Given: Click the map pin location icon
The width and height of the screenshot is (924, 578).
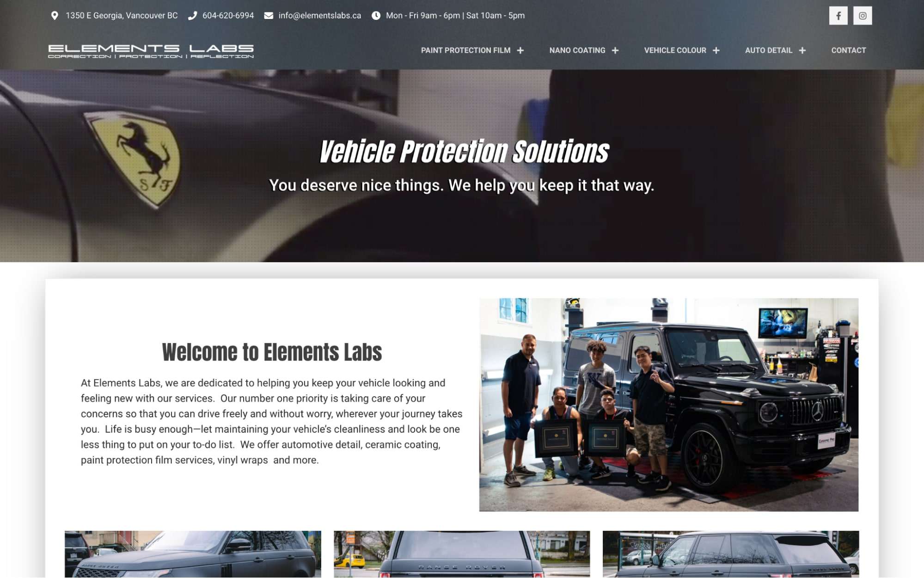Looking at the screenshot, I should coord(55,16).
